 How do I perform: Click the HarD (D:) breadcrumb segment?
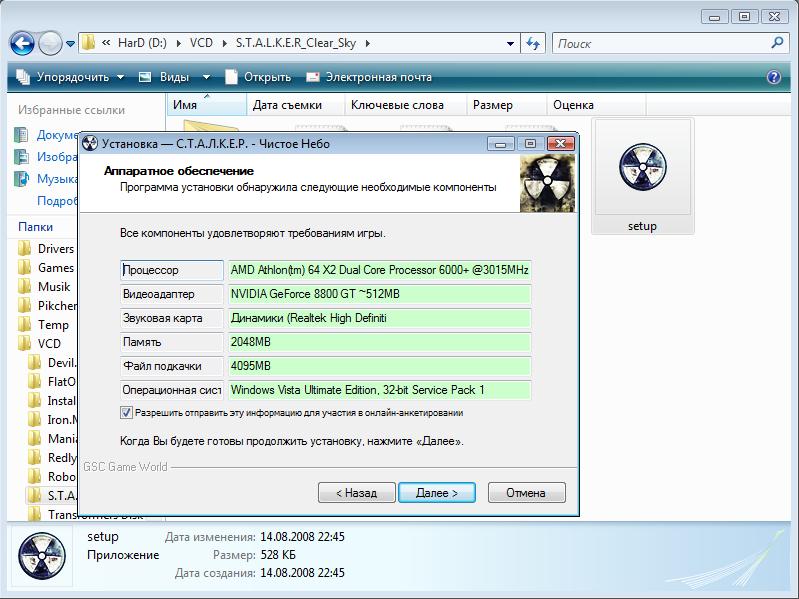pos(142,43)
